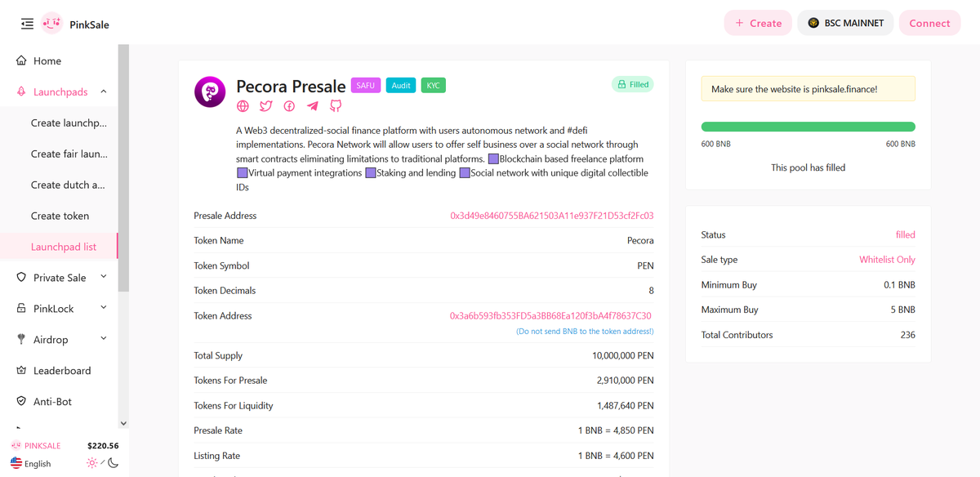The image size is (980, 477).
Task: Click the BNB chain icon in BSC MAINNET
Action: (x=813, y=23)
